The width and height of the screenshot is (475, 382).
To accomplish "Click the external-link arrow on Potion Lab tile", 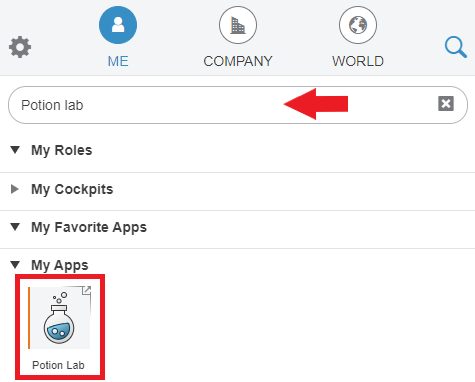I will pyautogui.click(x=87, y=290).
